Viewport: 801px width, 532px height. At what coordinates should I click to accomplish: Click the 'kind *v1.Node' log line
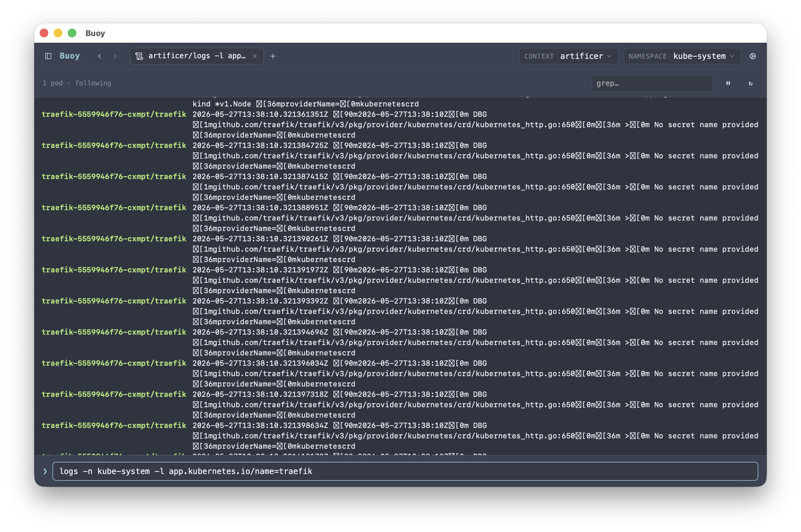306,104
